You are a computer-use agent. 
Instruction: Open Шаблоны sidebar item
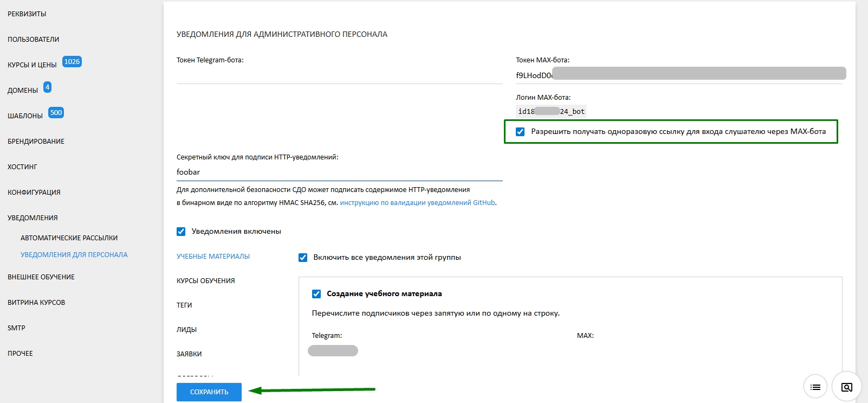(x=25, y=116)
